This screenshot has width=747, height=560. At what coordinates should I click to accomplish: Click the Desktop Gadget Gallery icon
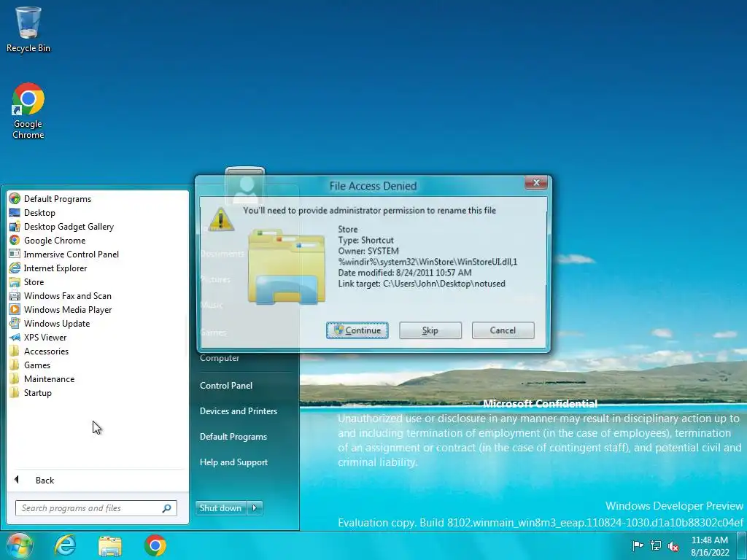click(x=15, y=226)
